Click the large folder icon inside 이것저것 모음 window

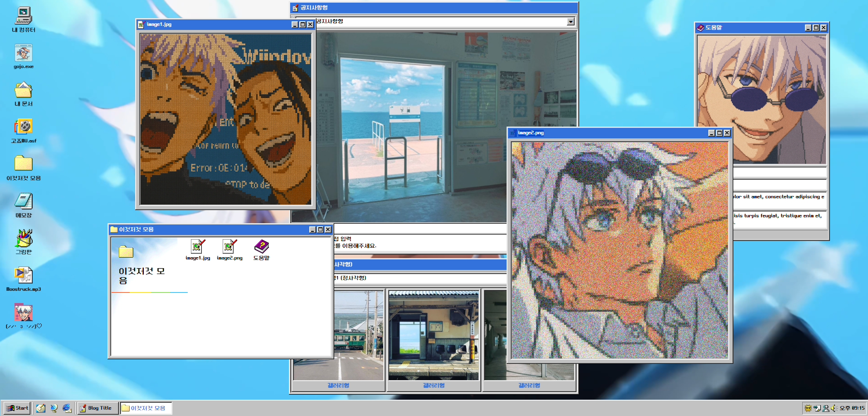pyautogui.click(x=126, y=252)
